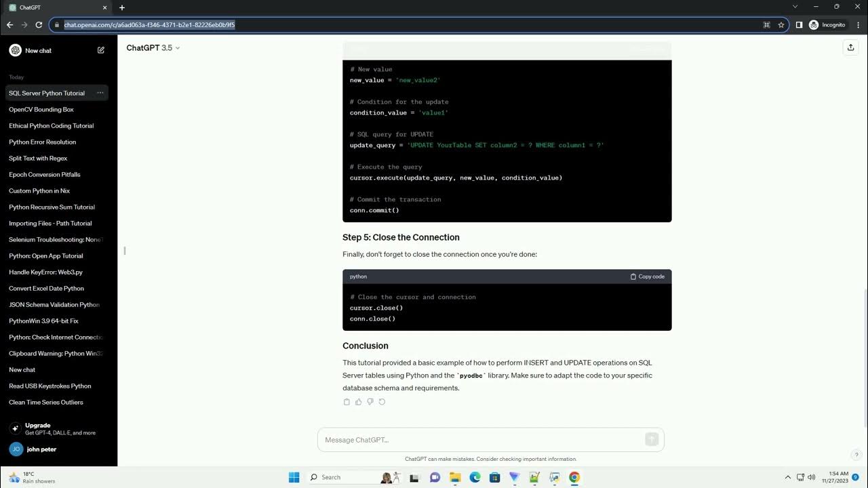
Task: Click the cursor.close() code line
Action: [376, 308]
